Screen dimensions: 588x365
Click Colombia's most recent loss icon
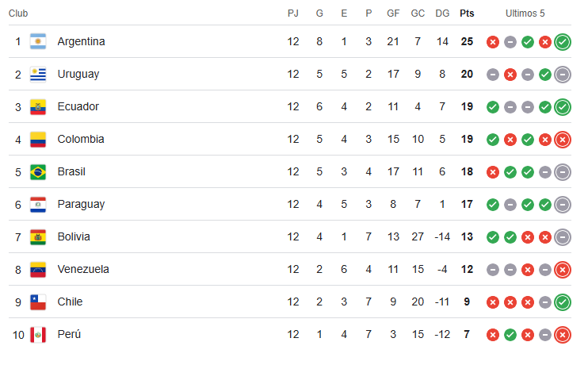click(563, 139)
